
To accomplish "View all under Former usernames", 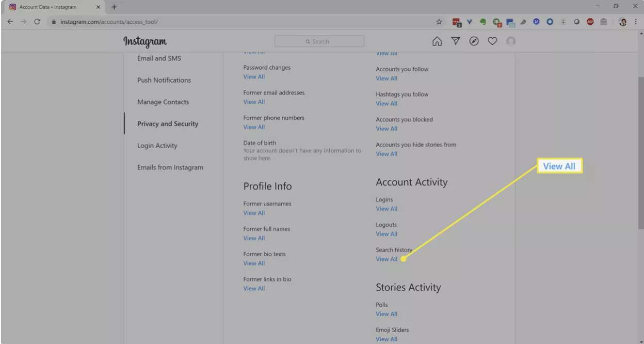I will tap(254, 213).
